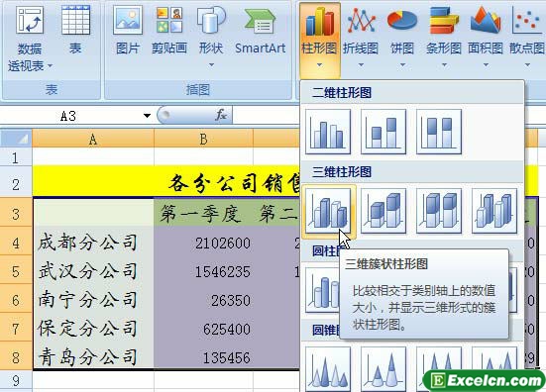Viewport: 546px width, 392px height.
Task: Click the cell containing 625400
Action: click(x=204, y=328)
